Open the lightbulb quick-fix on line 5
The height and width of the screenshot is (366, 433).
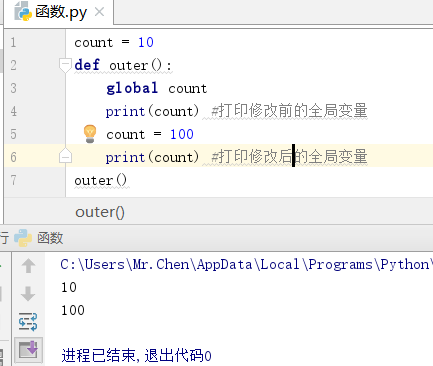[90, 134]
